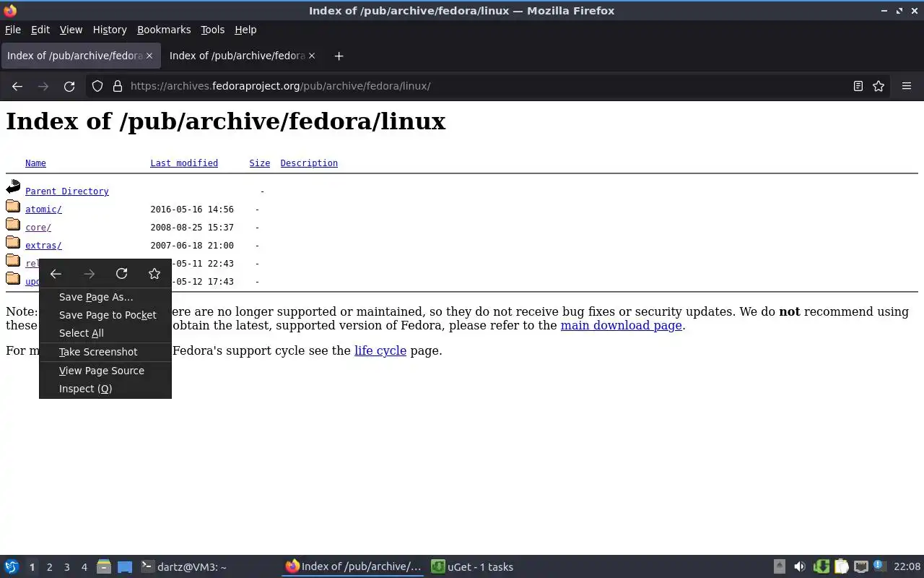Image resolution: width=924 pixels, height=578 pixels.
Task: Close the second Index of /pub/archive tab
Action: [312, 56]
